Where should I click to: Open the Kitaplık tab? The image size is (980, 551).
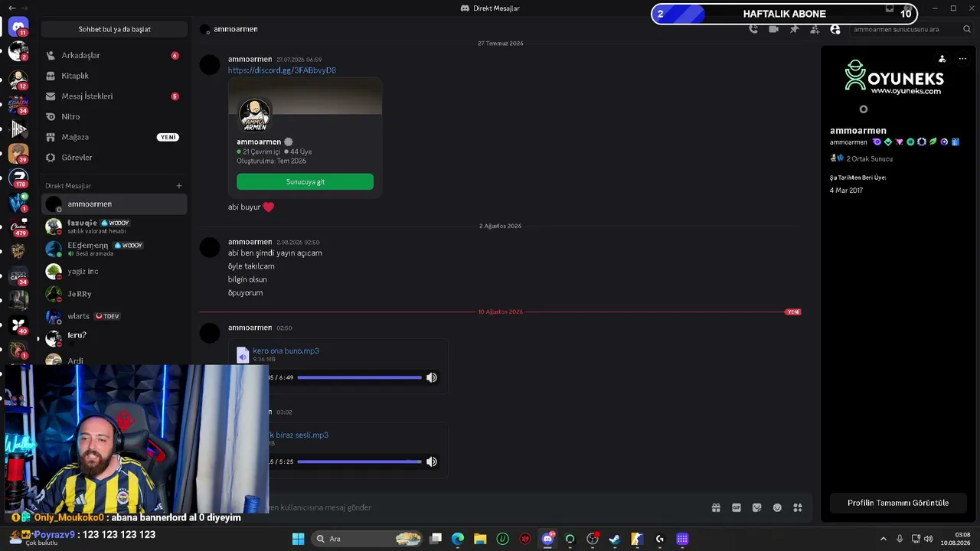114,76
